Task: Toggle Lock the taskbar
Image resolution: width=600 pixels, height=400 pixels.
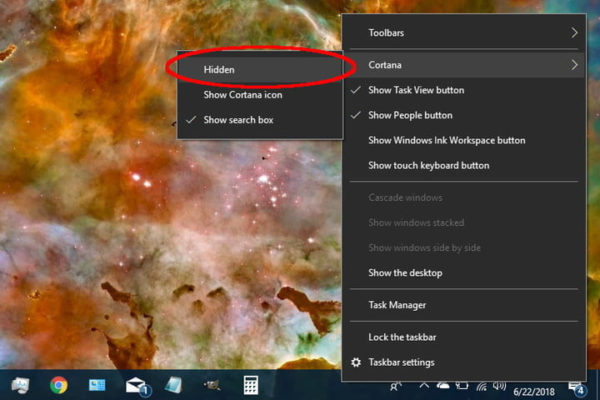Action: [x=464, y=337]
